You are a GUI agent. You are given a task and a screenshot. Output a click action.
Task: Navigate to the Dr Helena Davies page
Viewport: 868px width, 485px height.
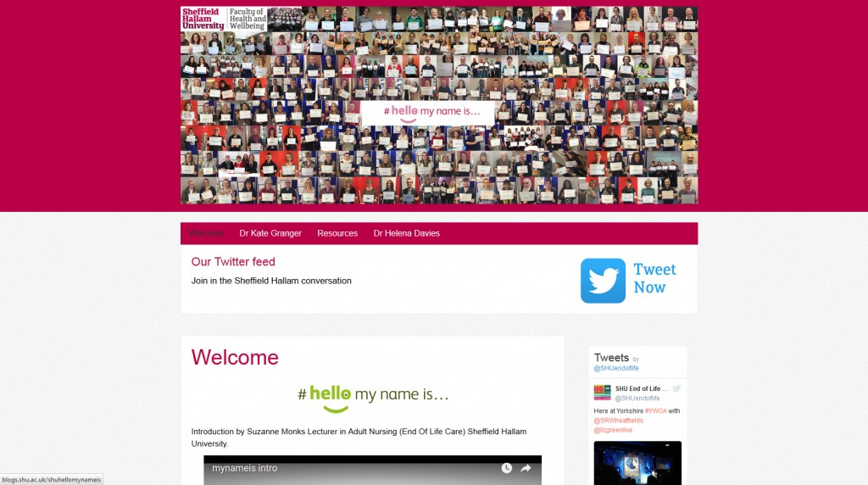406,233
